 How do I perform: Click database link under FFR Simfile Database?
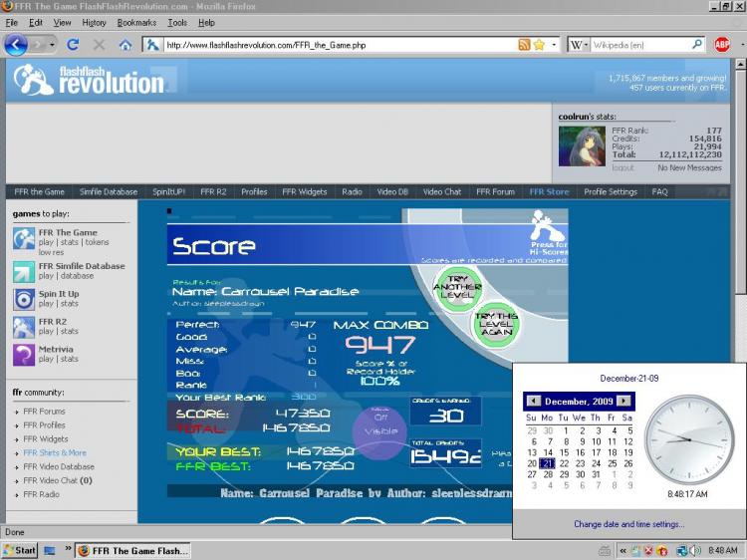(77, 275)
